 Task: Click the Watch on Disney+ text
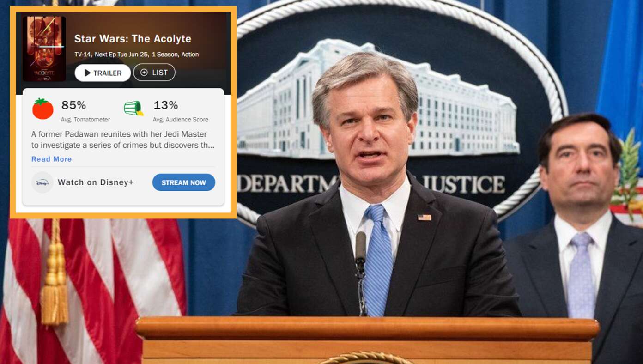(x=96, y=182)
